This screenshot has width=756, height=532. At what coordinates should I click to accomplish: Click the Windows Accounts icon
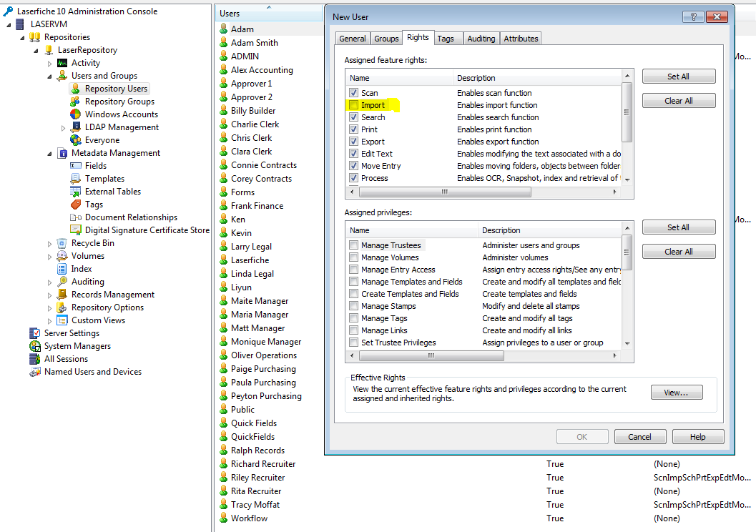point(75,114)
